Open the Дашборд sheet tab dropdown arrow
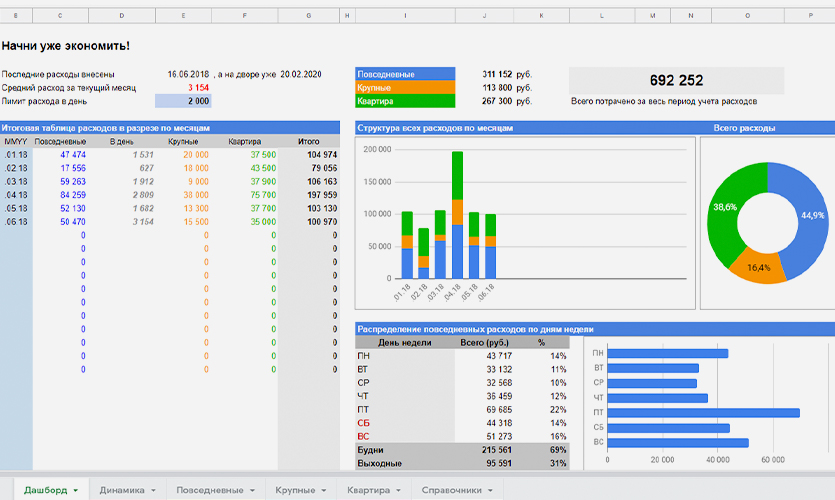 pos(76,491)
